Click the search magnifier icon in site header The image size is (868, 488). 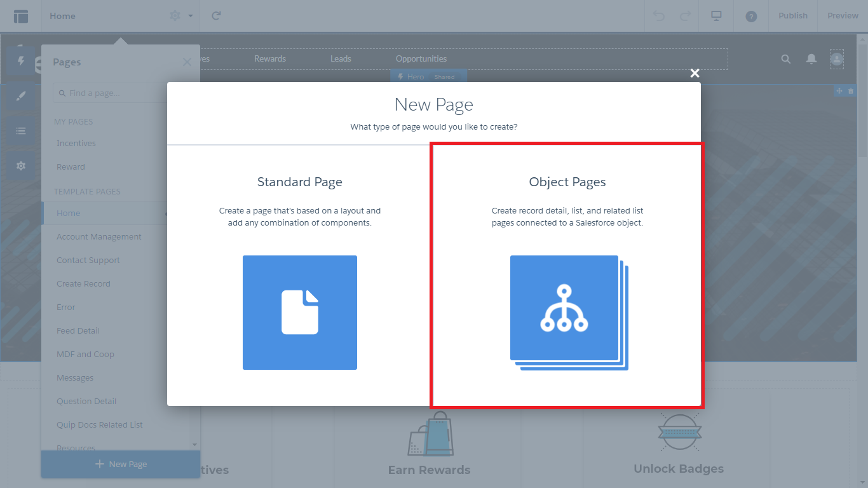pyautogui.click(x=786, y=59)
